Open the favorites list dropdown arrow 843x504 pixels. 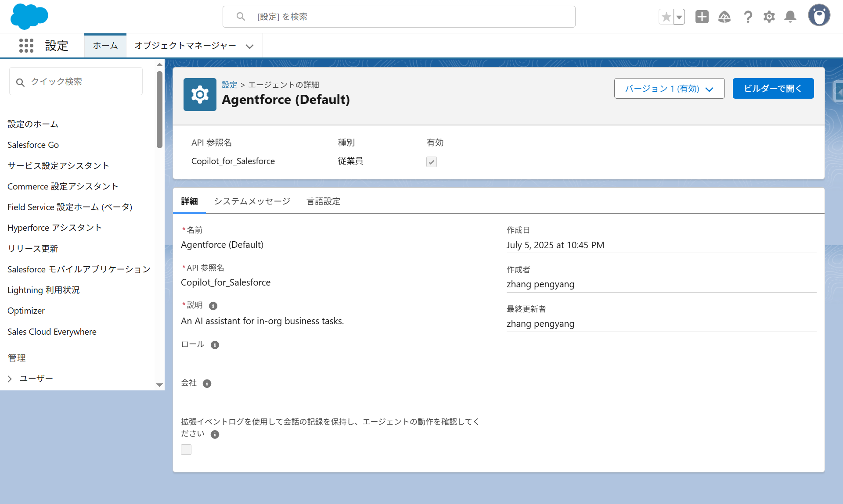point(679,17)
